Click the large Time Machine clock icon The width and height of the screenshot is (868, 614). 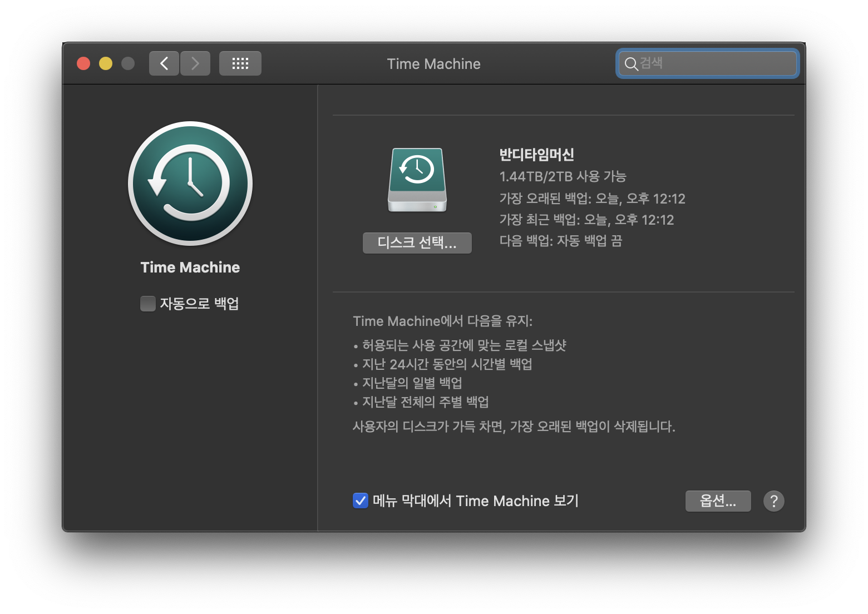click(x=190, y=184)
